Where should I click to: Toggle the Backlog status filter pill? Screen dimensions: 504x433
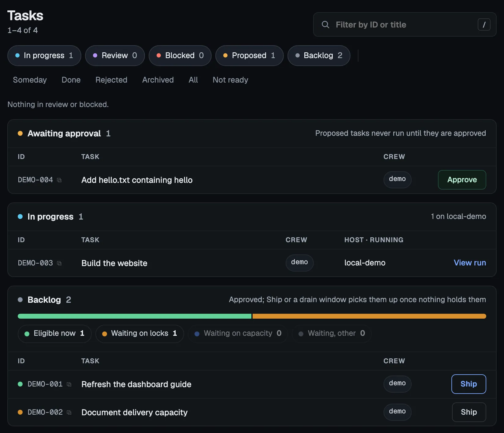(x=319, y=56)
